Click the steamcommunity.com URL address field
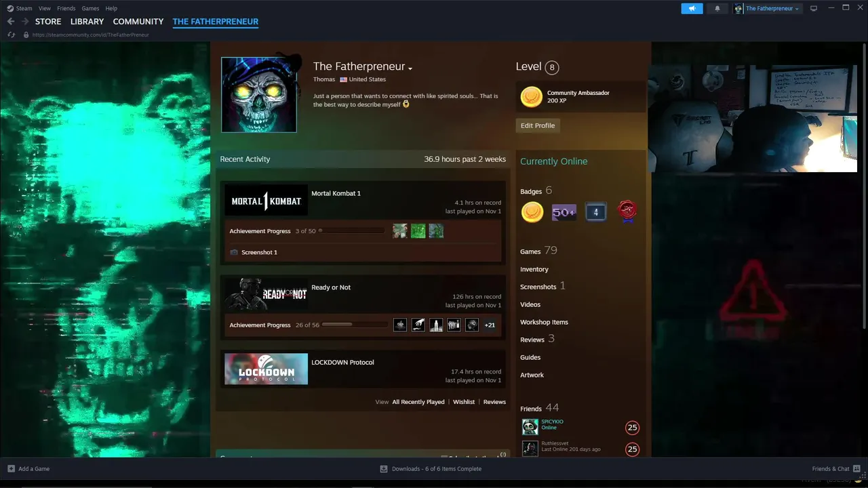The image size is (868, 488). [x=91, y=35]
